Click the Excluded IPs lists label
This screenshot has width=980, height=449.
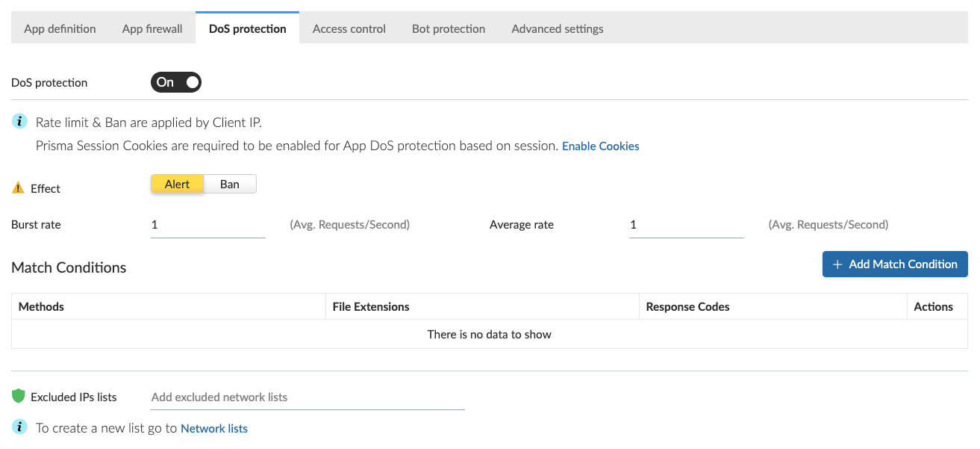[x=74, y=397]
